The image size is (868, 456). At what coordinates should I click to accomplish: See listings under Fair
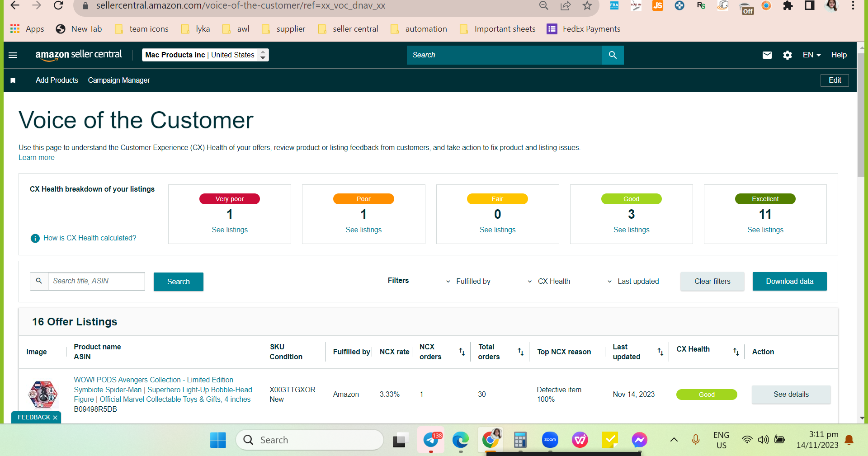click(497, 230)
